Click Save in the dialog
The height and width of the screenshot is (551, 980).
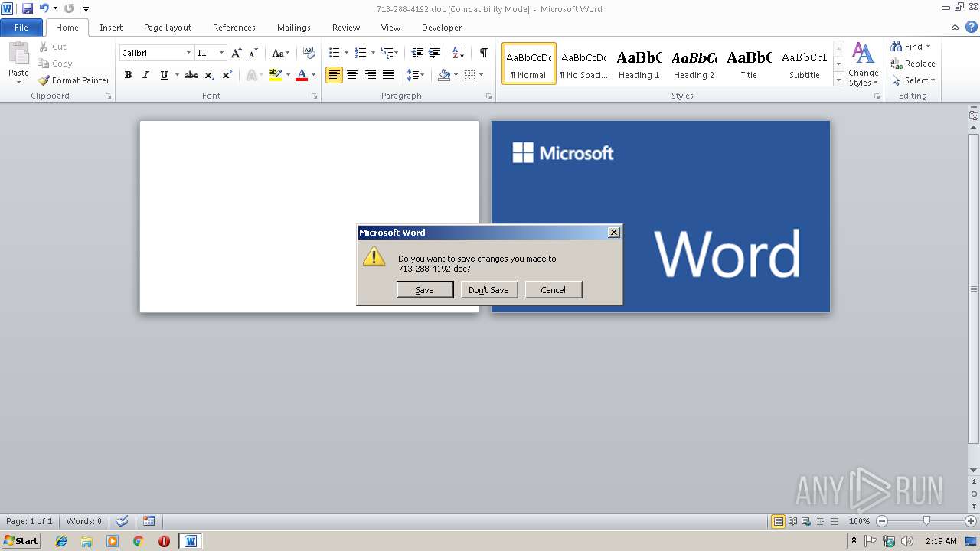[x=425, y=290]
